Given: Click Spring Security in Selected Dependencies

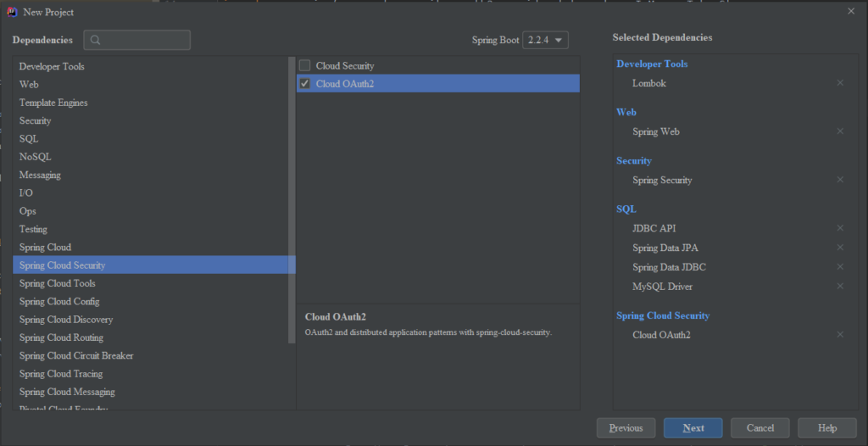Looking at the screenshot, I should tap(662, 180).
